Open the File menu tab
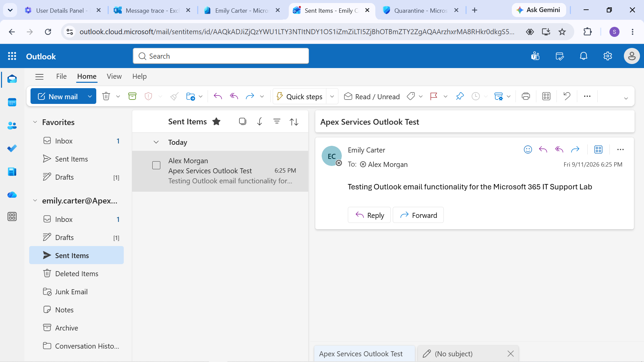 tap(61, 76)
